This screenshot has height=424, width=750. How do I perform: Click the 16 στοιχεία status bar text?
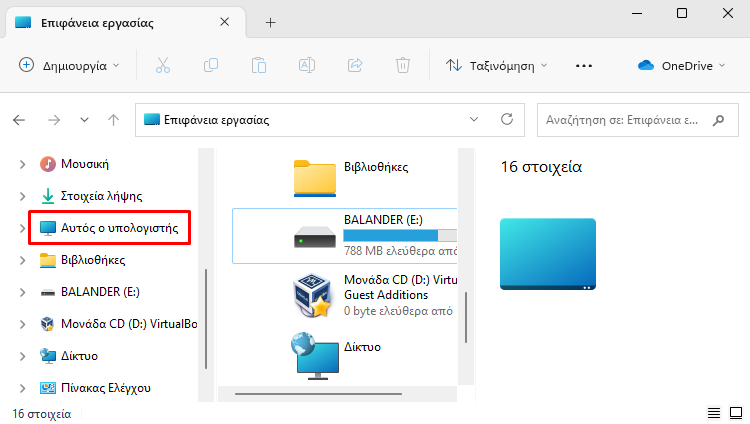tap(42, 414)
